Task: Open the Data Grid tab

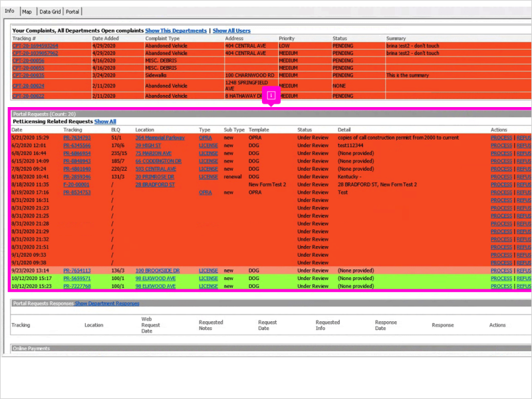Action: pyautogui.click(x=50, y=12)
